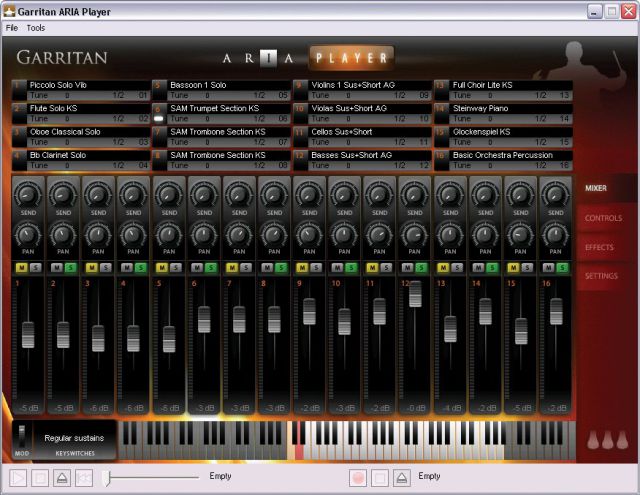Solo mixer channel 16

[x=562, y=268]
